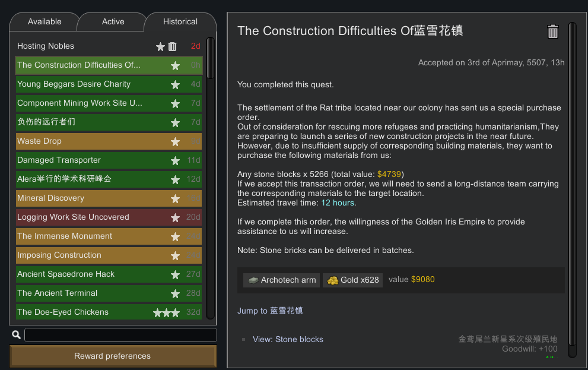Click the Gold x628 reward label
The image size is (588, 370).
tap(359, 280)
